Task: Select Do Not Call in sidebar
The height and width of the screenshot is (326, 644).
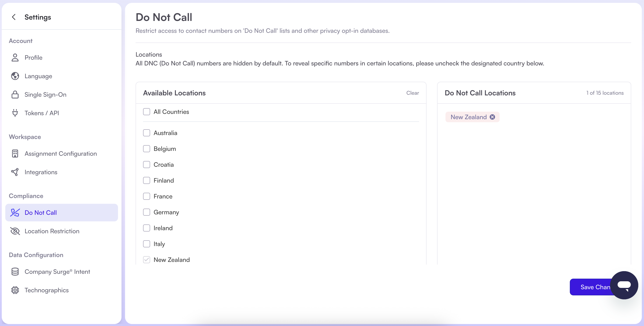Action: (x=40, y=213)
